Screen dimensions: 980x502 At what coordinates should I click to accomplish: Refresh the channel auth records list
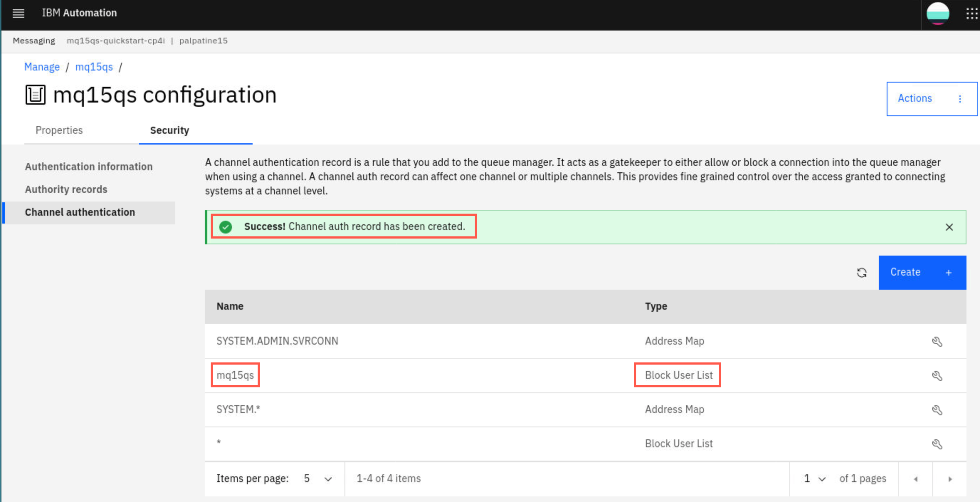(x=862, y=272)
